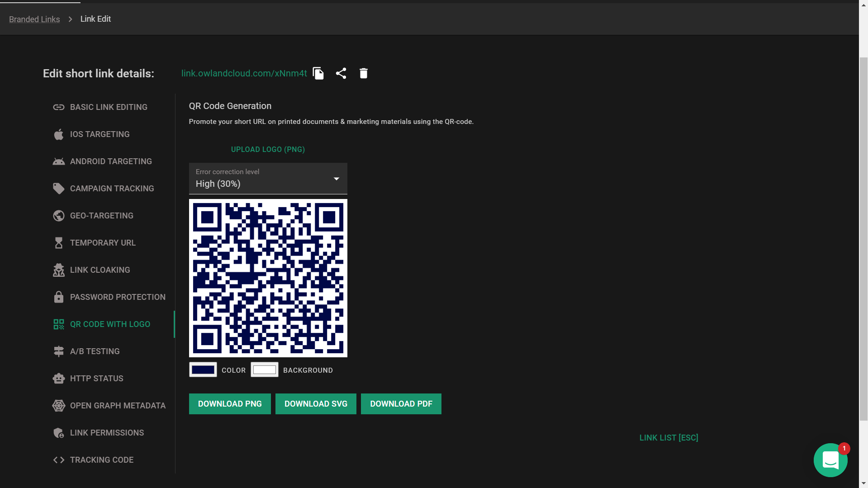Open the short link link.owlandcloud.com/xNnm4t
This screenshot has height=488, width=868.
click(x=244, y=73)
